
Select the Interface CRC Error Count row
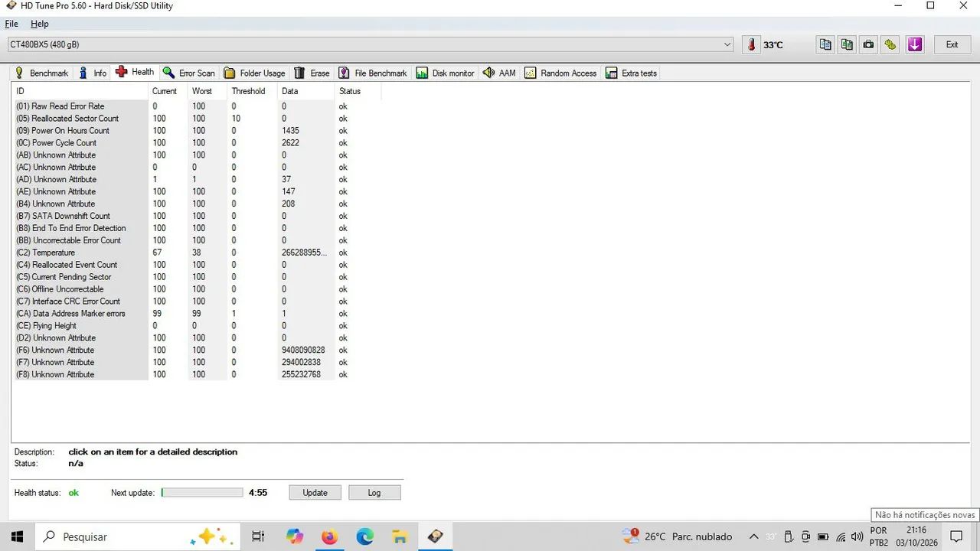pyautogui.click(x=197, y=302)
